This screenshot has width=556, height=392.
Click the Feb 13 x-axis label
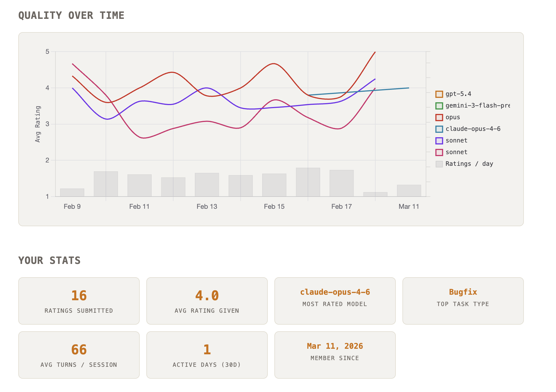207,207
